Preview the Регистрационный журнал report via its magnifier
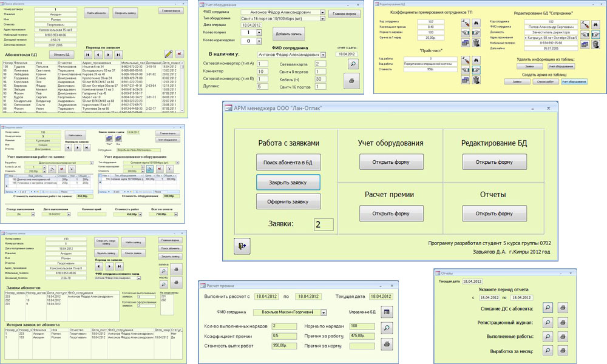This screenshot has height=364, width=607. click(x=548, y=322)
